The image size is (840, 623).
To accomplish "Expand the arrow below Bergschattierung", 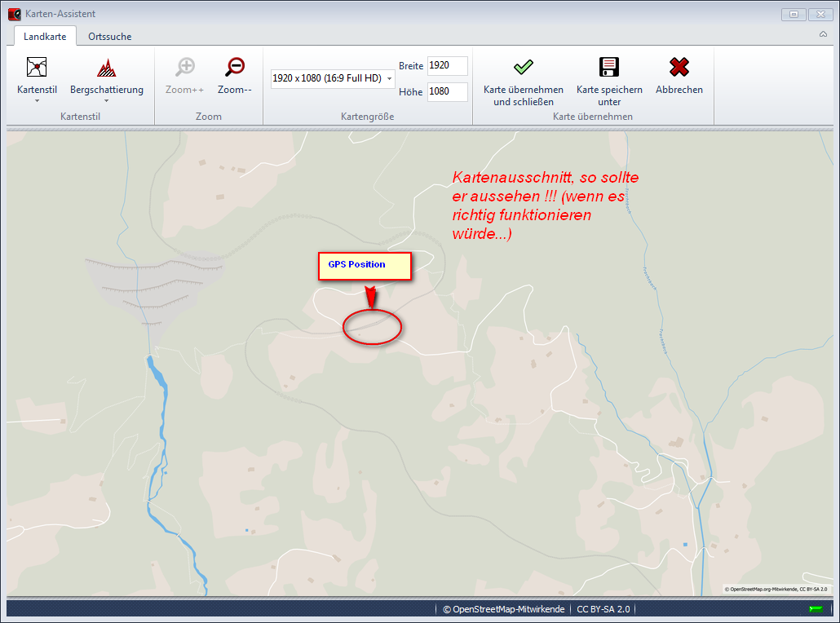I will coord(106,101).
